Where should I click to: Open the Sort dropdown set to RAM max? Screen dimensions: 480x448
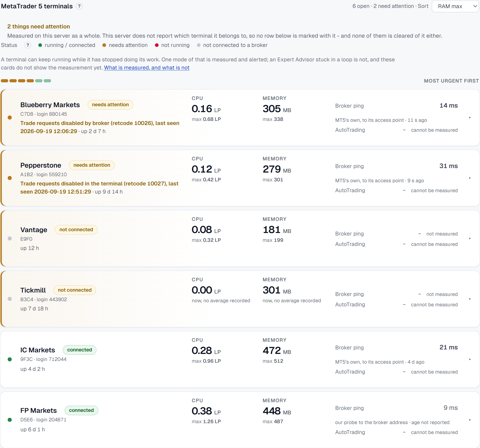pyautogui.click(x=455, y=6)
